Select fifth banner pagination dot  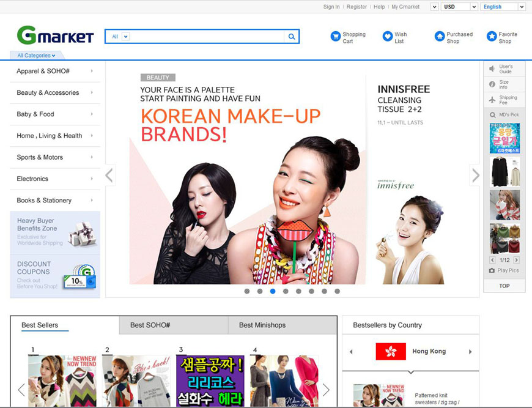[x=298, y=291]
